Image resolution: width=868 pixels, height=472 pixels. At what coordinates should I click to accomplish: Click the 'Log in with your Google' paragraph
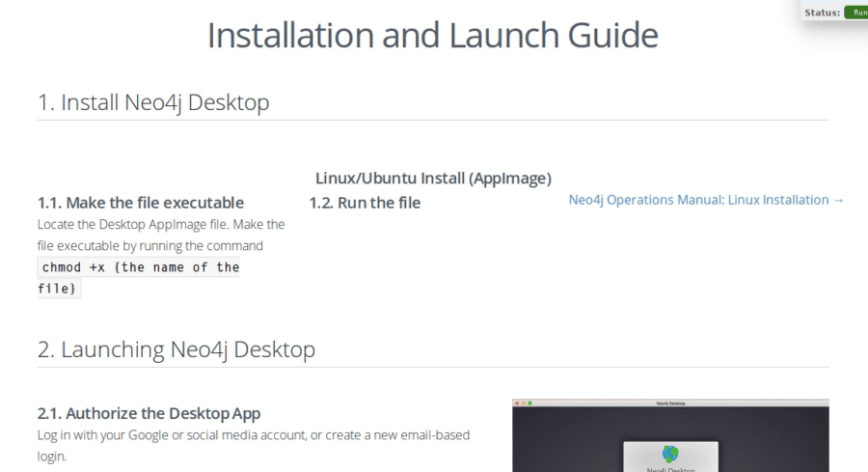[254, 445]
